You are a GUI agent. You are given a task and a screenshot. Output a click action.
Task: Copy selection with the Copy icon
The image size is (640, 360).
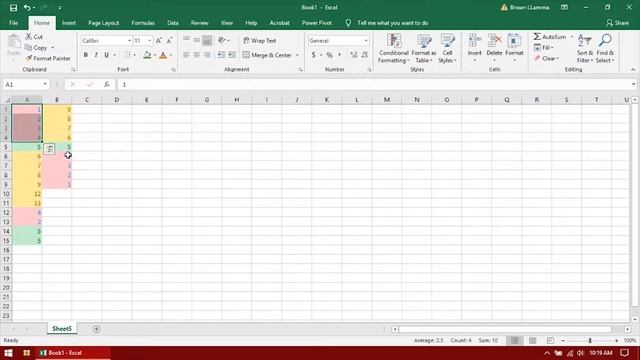[28, 48]
